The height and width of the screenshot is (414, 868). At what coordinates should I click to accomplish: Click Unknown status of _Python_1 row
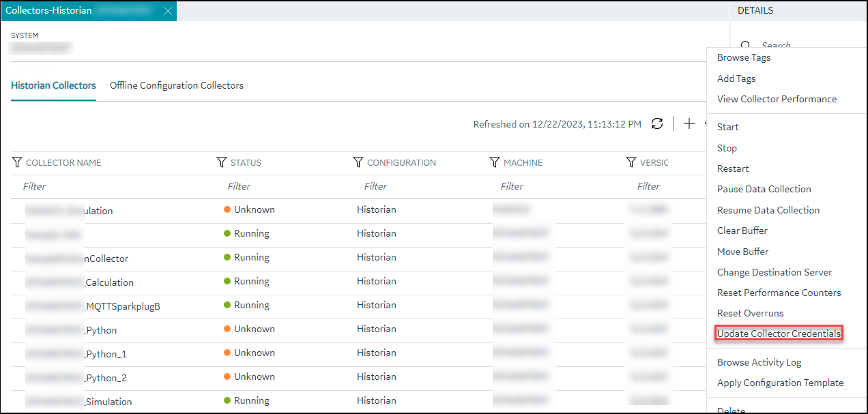254,353
